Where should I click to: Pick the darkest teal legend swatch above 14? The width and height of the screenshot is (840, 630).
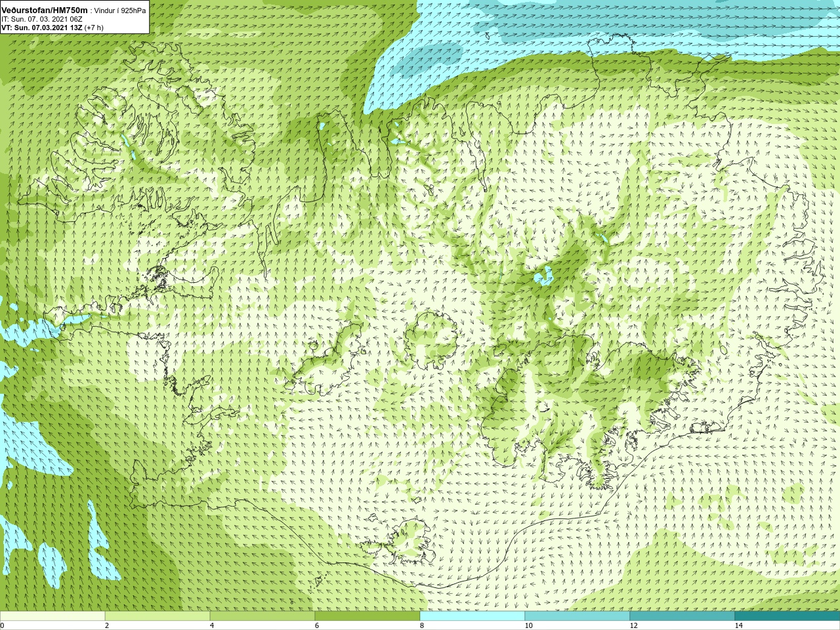coord(787,616)
